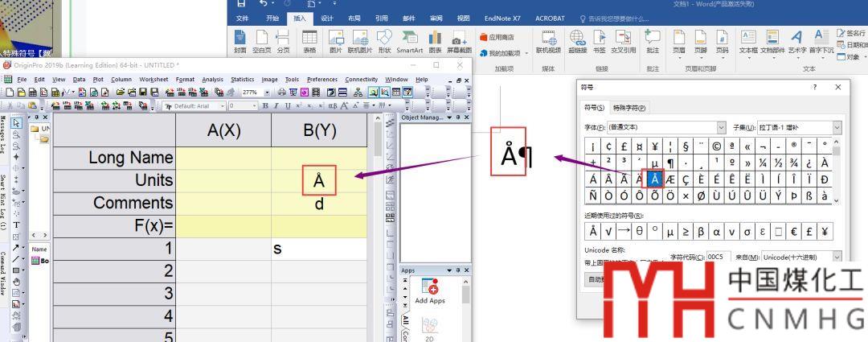Click the 文本框 text box icon
The height and width of the screenshot is (342, 868).
click(x=747, y=39)
